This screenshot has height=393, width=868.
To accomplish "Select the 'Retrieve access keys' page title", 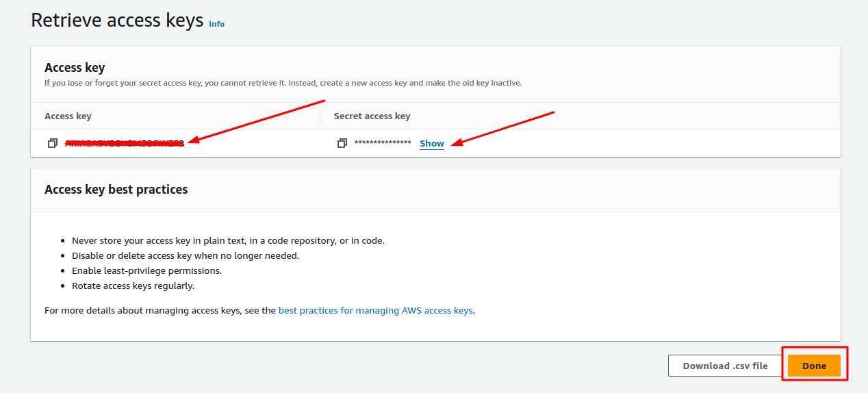I will 117,20.
